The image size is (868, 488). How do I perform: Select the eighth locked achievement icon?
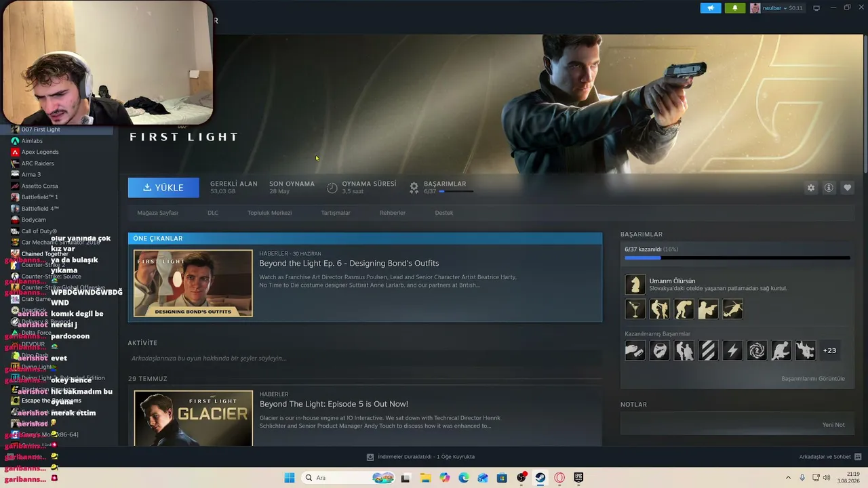pyautogui.click(x=805, y=350)
